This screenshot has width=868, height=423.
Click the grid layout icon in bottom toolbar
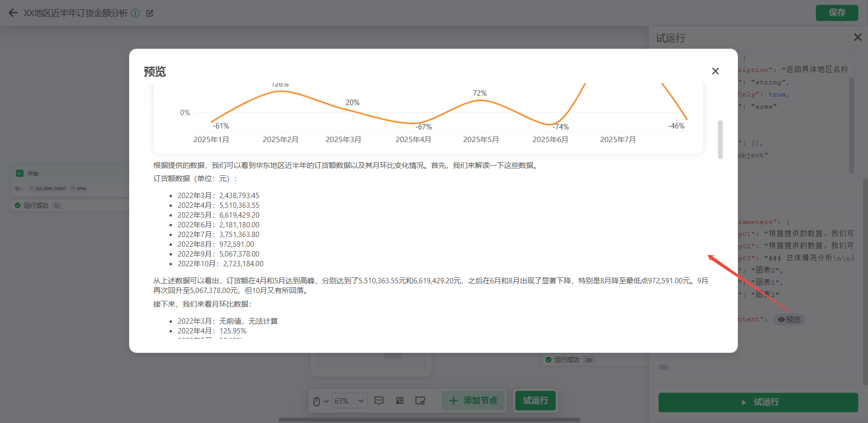point(399,401)
